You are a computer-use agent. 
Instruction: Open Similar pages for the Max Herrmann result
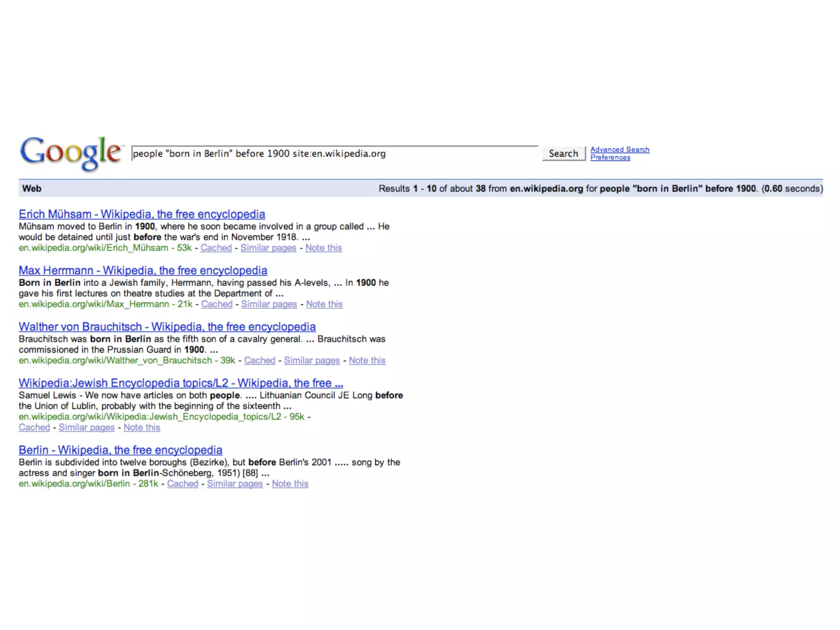[269, 304]
